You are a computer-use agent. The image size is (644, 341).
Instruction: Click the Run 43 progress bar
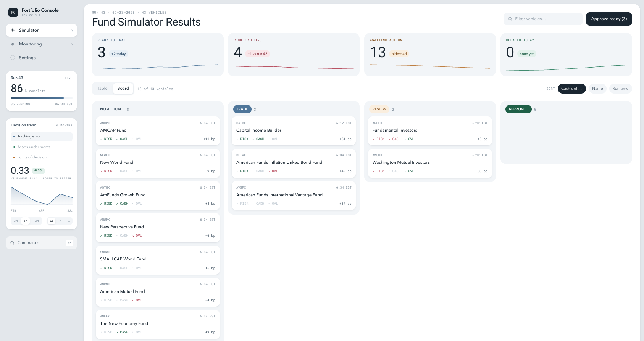click(x=42, y=98)
